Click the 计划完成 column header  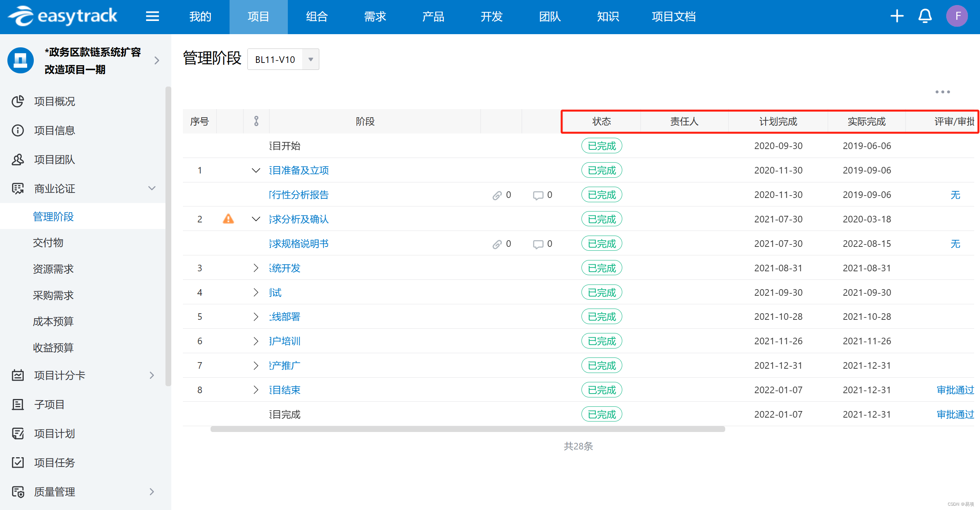[778, 121]
